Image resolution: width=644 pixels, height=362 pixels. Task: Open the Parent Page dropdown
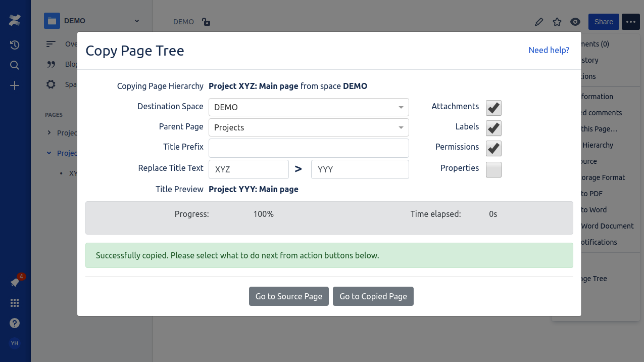tap(309, 127)
